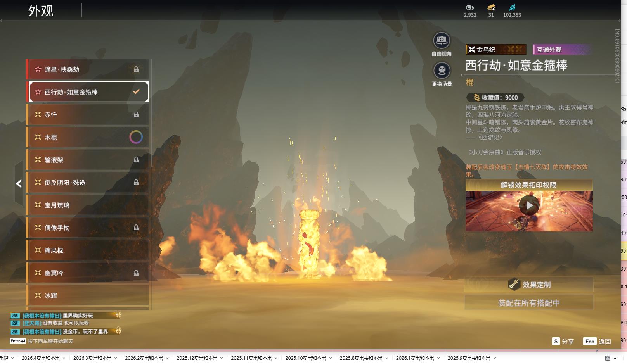Click the lock icon on 输液架
The height and width of the screenshot is (364, 627).
[x=136, y=160]
